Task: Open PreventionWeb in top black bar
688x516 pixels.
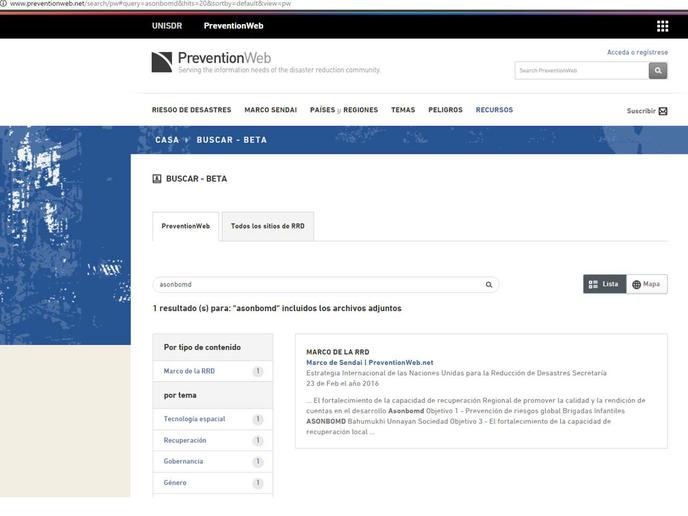Action: click(233, 26)
